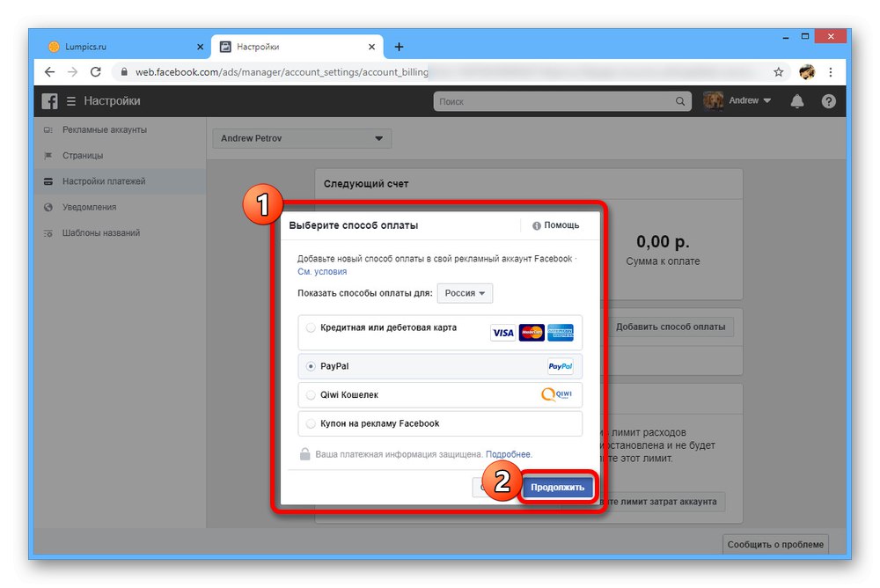The height and width of the screenshot is (588, 880).
Task: Click Выберите способ оплаты dialog title
Action: point(354,225)
